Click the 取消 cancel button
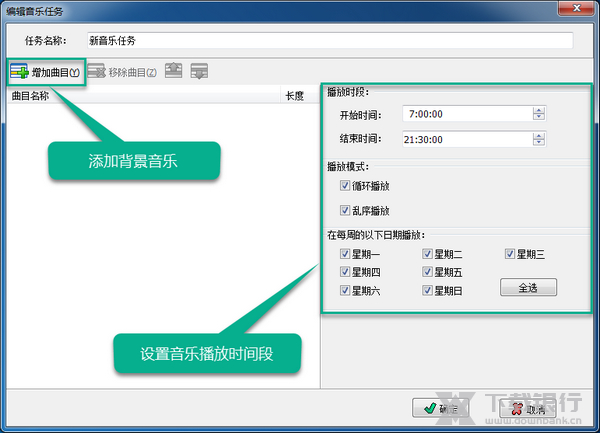Viewport: 600px width, 433px height. (528, 409)
